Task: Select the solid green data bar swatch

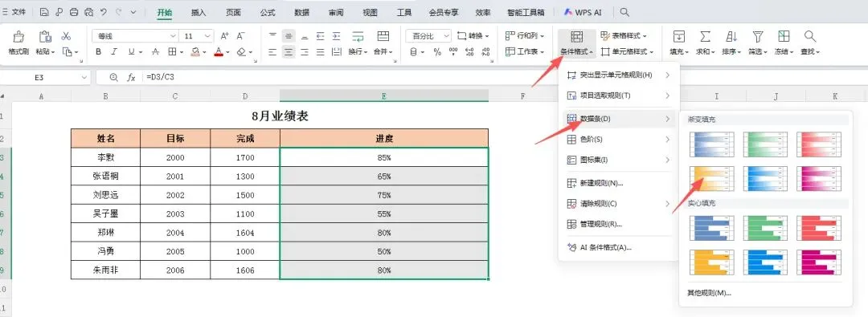Action: coord(765,227)
